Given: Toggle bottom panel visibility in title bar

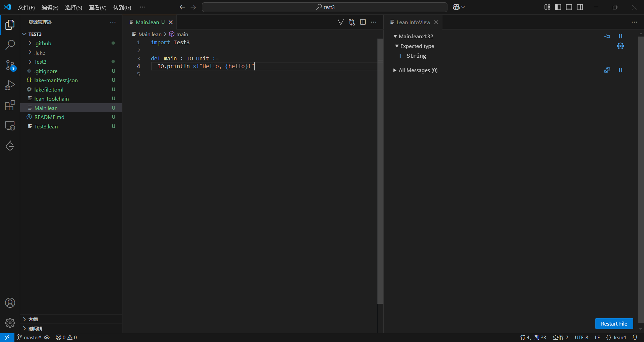Looking at the screenshot, I should pyautogui.click(x=569, y=7).
